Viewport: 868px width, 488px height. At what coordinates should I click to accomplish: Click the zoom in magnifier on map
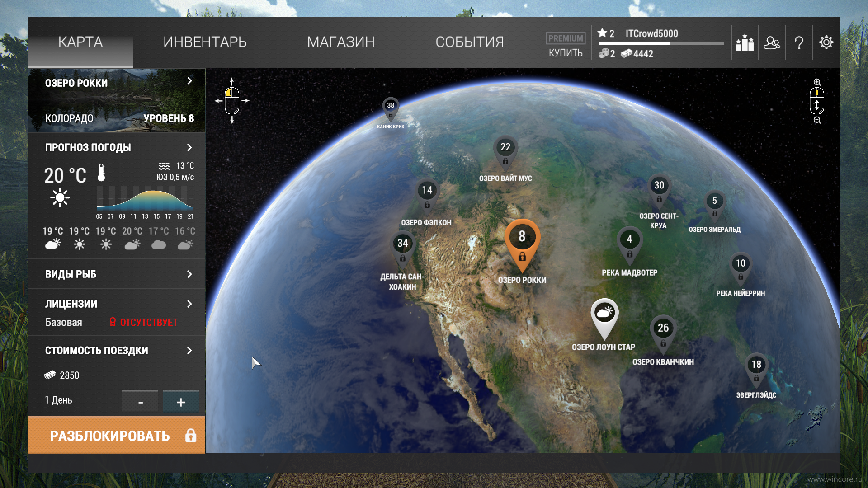[x=817, y=82]
